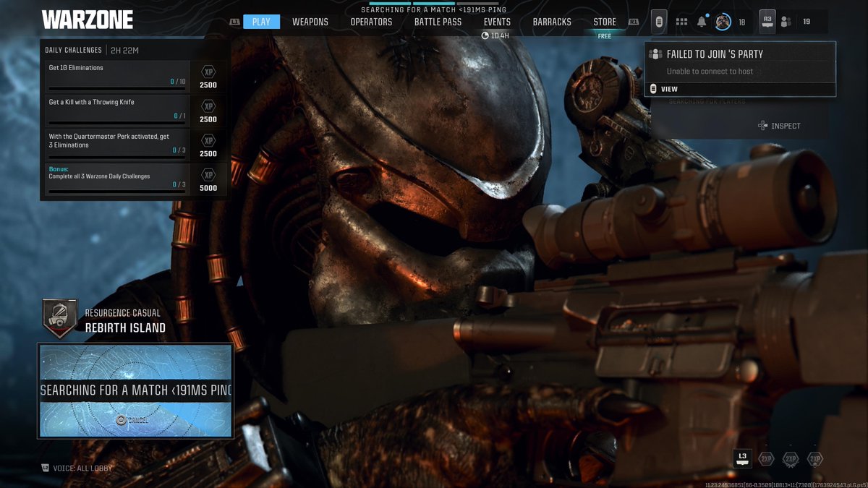Select the grid apps icon near the bell
The height and width of the screenshot is (488, 868).
681,21
